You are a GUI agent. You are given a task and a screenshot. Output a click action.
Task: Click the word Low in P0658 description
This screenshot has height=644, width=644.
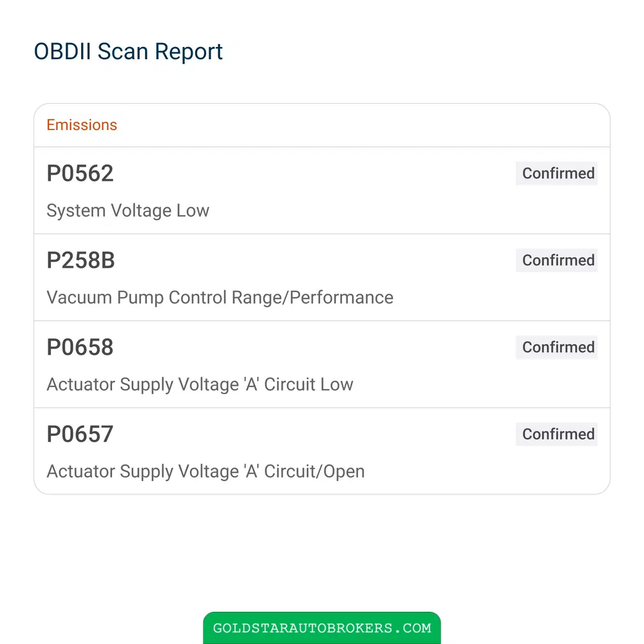point(337,385)
